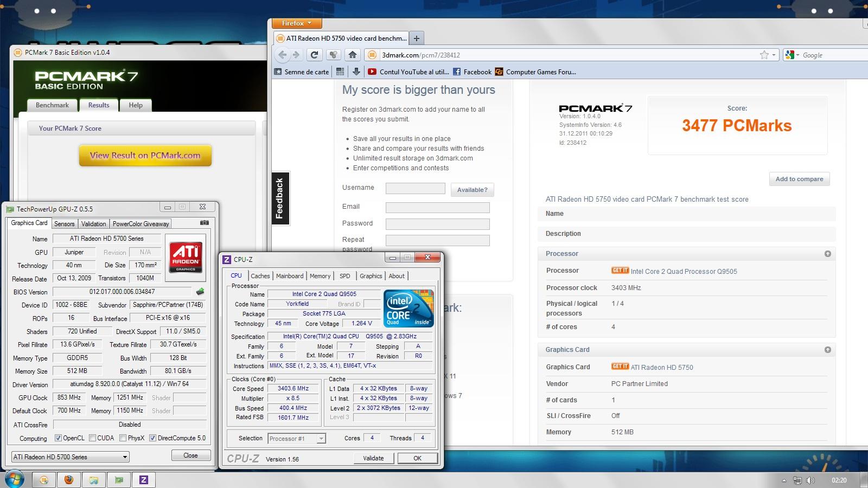The image size is (868, 488).
Task: Switch to PCMark 7 from the taskbar
Action: click(44, 480)
